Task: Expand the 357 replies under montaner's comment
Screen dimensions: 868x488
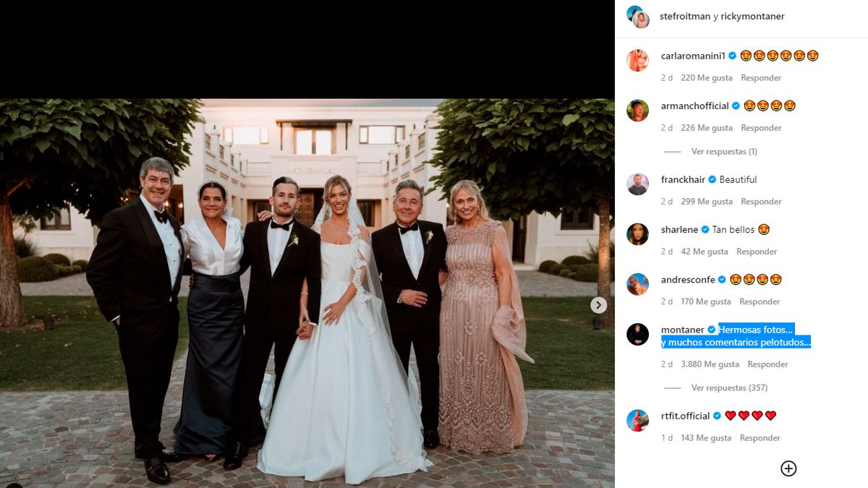Action: coord(728,388)
